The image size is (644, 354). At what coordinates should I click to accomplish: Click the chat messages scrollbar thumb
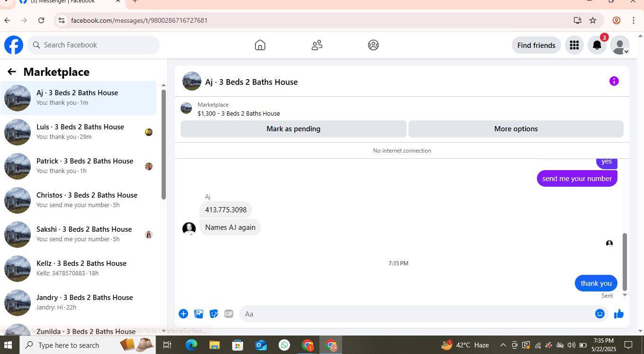click(625, 262)
